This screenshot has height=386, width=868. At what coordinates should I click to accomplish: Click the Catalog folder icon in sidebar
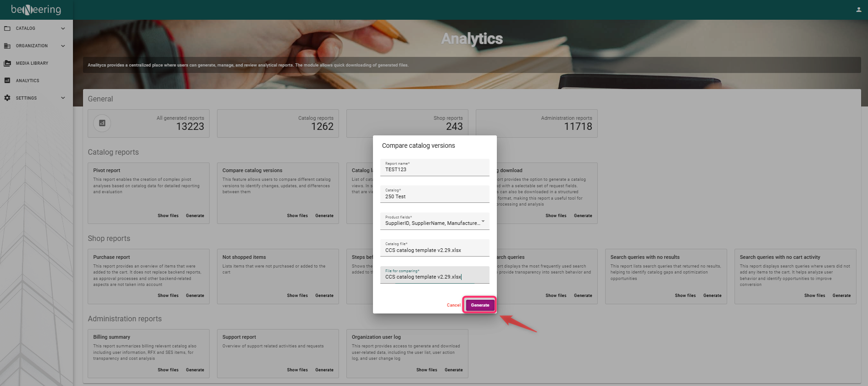[x=7, y=28]
